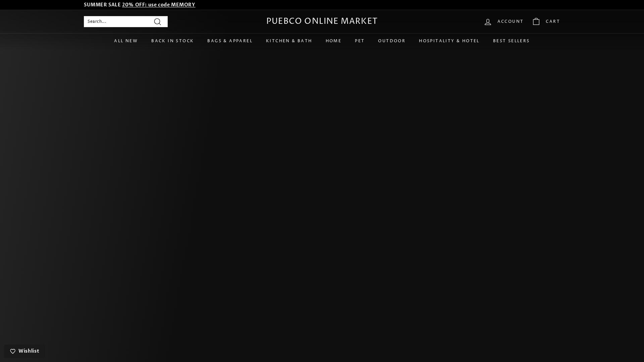Open the PET menu item
The image size is (644, 362).
[x=360, y=41]
